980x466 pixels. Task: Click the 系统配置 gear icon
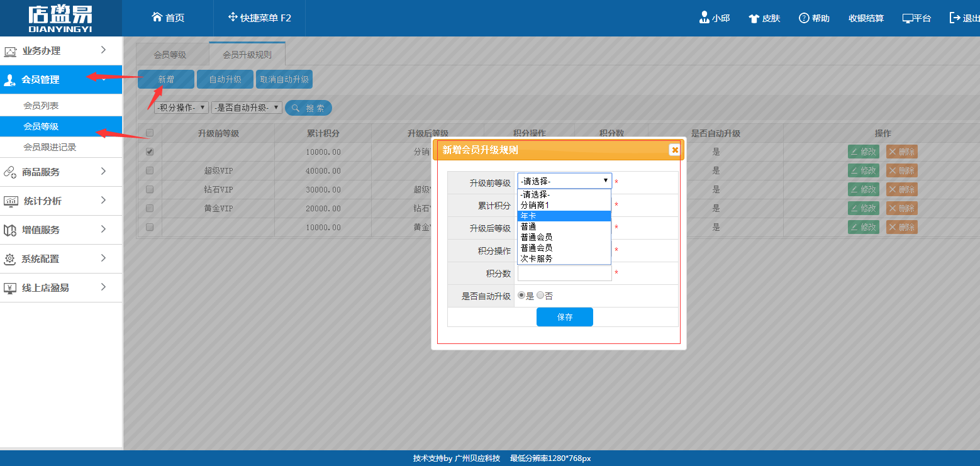[x=10, y=259]
